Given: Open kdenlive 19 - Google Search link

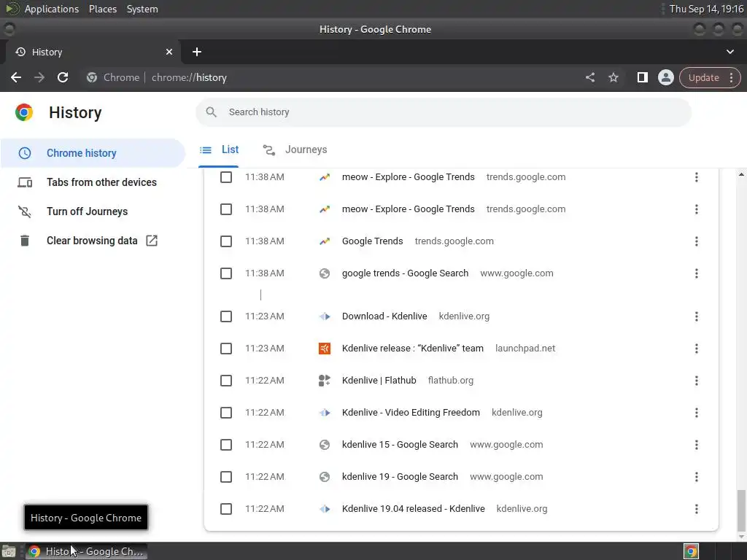Looking at the screenshot, I should tap(400, 477).
